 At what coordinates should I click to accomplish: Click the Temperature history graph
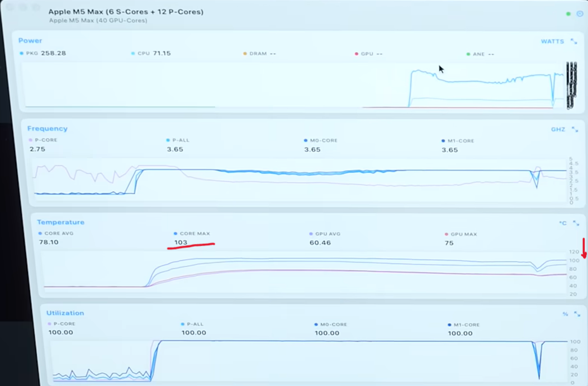[x=306, y=272]
